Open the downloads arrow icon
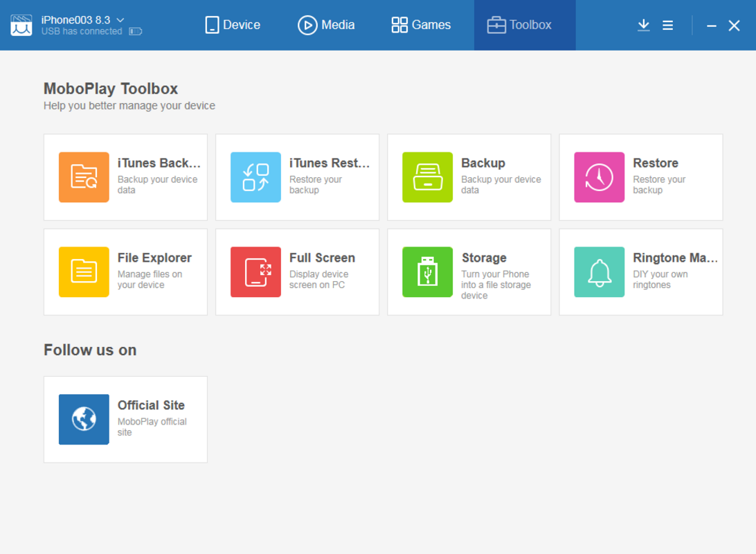756x554 pixels. point(643,25)
